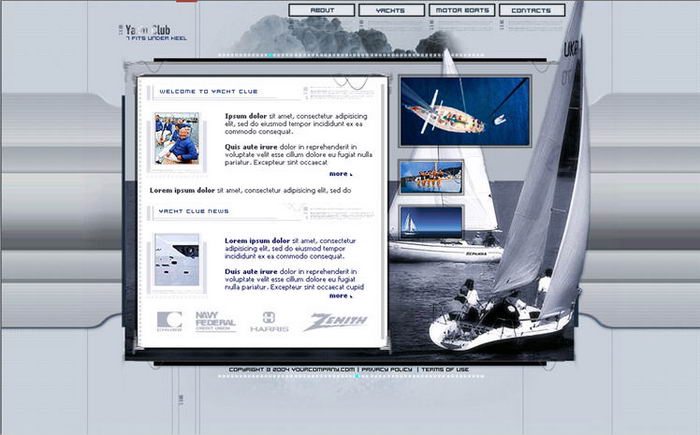Click the Navy Federal Credit Union logo
Viewport: 700px width, 435px height.
click(x=215, y=321)
